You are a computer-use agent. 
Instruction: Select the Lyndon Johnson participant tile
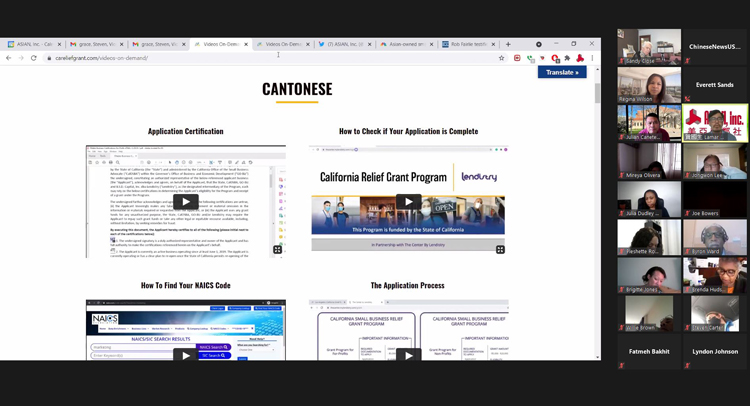pyautogui.click(x=715, y=351)
